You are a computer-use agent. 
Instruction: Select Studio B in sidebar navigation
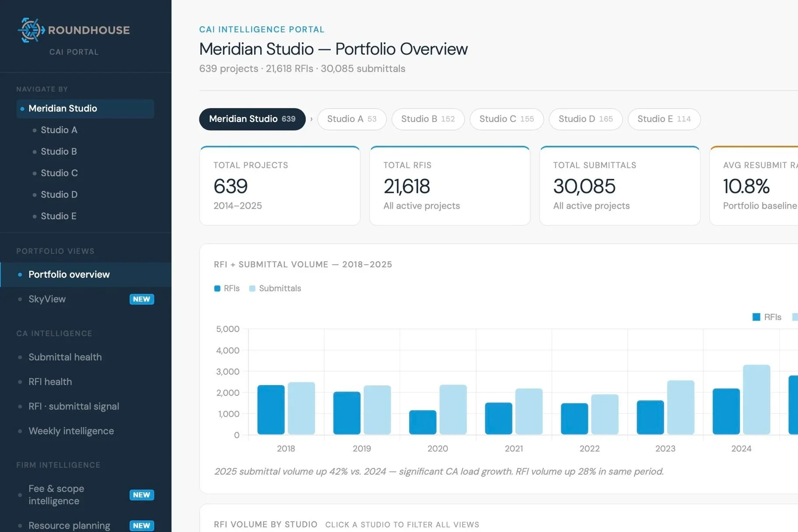[x=59, y=151]
